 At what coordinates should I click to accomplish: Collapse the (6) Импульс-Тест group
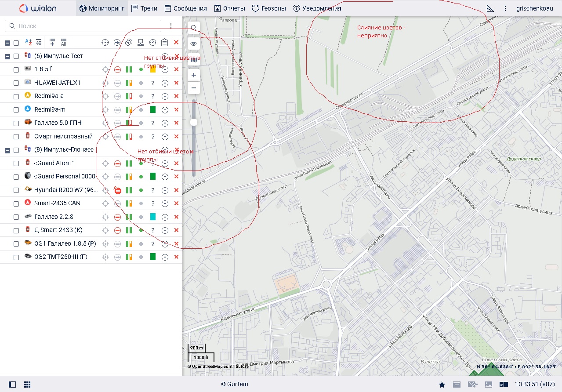[x=7, y=56]
